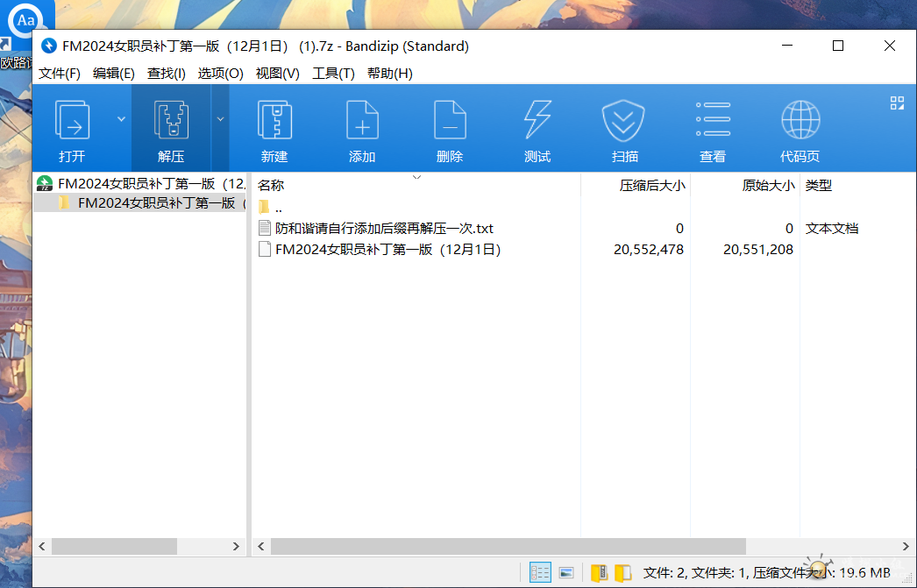Viewport: 917px width, 588px height.
Task: Click the compressed size value 20,552,478
Action: point(649,250)
